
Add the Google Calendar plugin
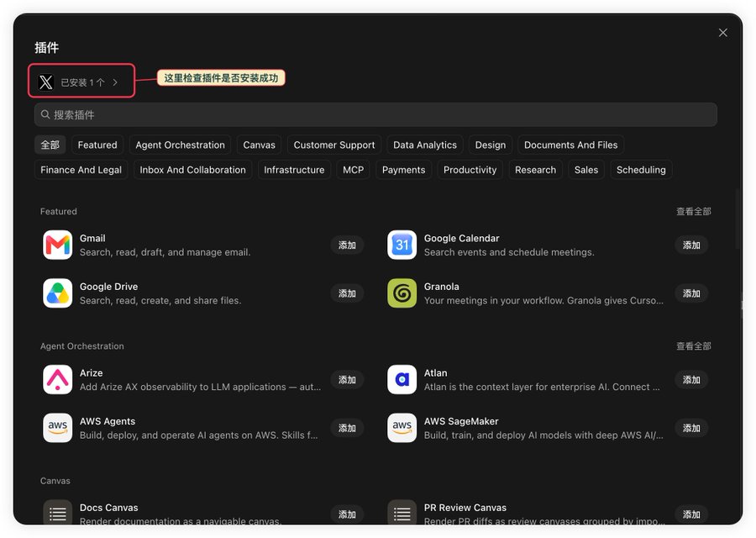tap(691, 245)
